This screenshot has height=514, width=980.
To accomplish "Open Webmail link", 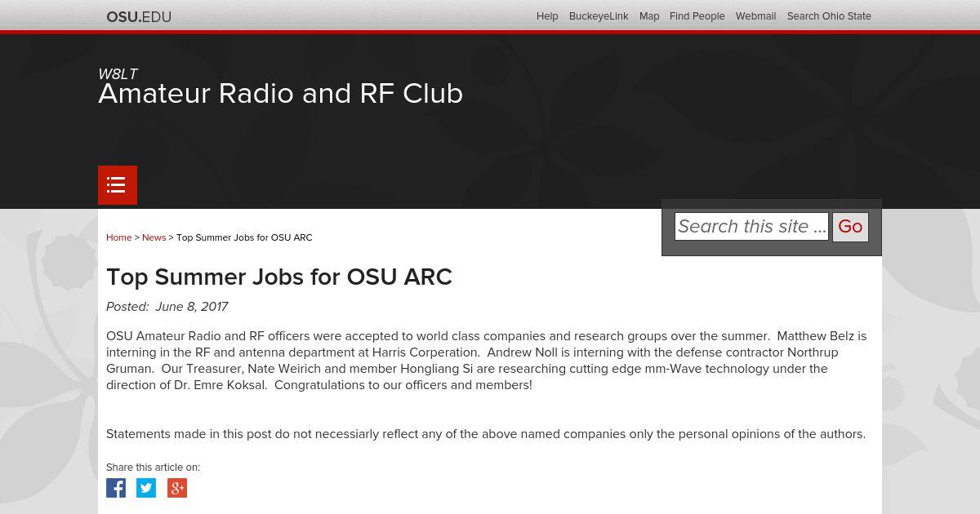I will [x=755, y=16].
